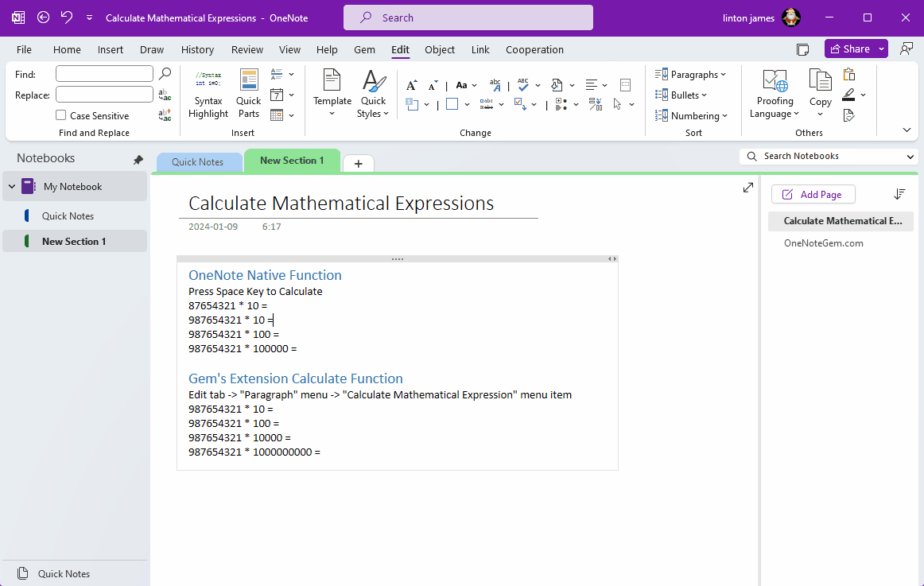Click the line "987654321 * 100000 ="

click(x=243, y=348)
